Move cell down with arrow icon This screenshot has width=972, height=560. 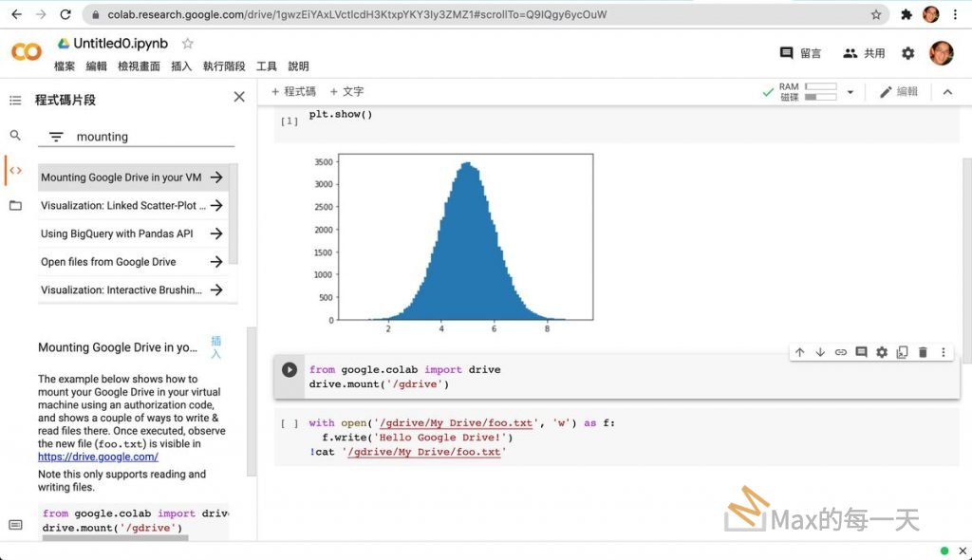[x=820, y=352]
